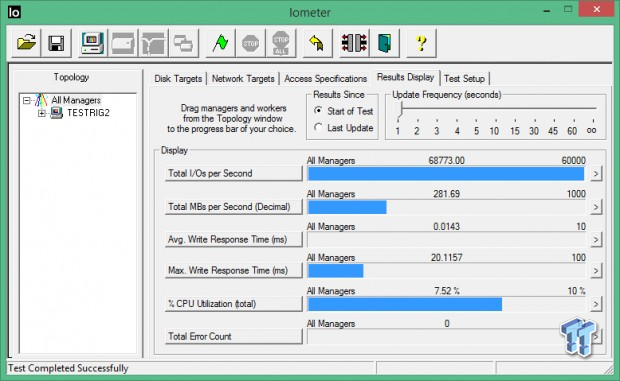This screenshot has height=381, width=620.
Task: Click the Stop current test icon
Action: 250,43
